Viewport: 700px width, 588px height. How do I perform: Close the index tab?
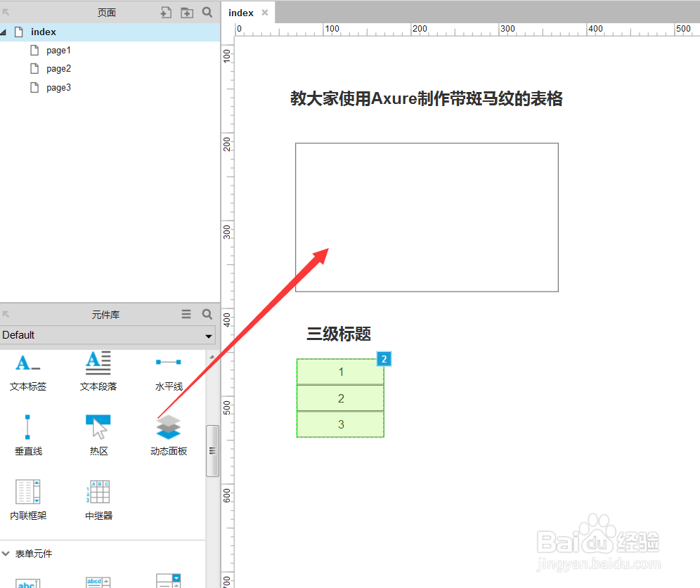264,12
